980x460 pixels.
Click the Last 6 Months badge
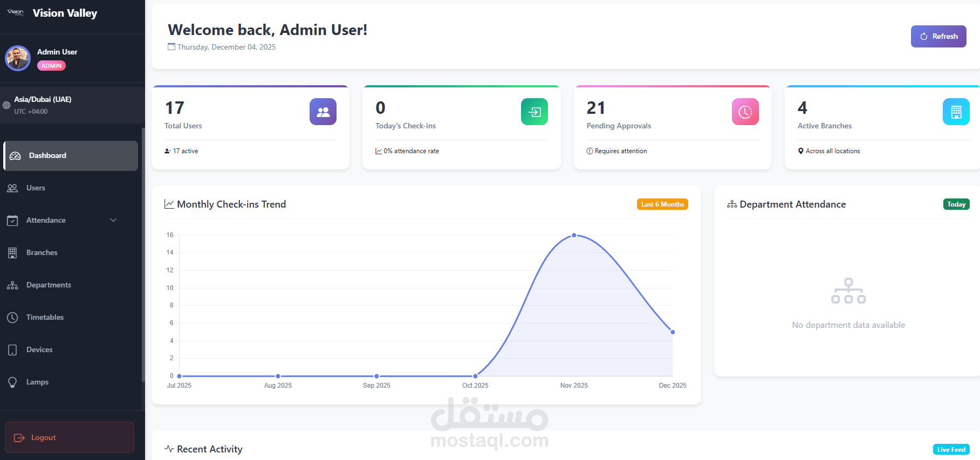(662, 204)
